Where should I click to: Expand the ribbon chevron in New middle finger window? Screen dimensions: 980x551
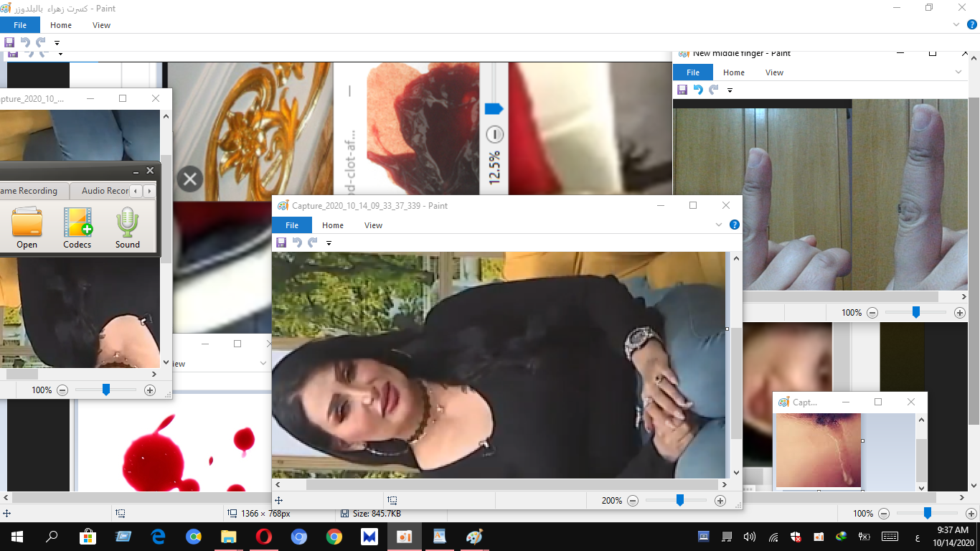[958, 72]
